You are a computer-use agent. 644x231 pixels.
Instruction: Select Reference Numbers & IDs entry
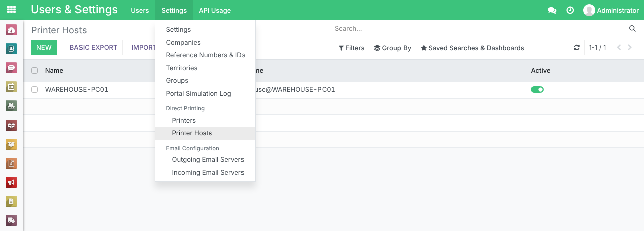[205, 55]
